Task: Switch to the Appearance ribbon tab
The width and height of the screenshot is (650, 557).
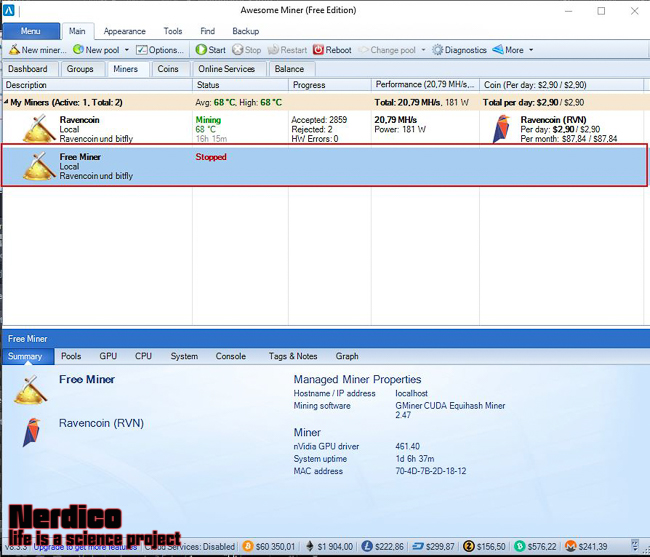Action: (x=124, y=31)
